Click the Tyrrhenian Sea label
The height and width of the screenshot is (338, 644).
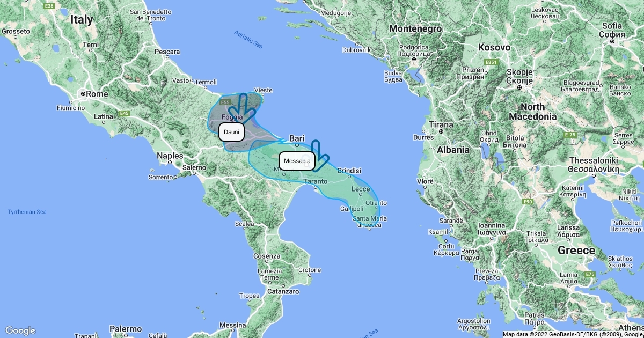coord(27,212)
